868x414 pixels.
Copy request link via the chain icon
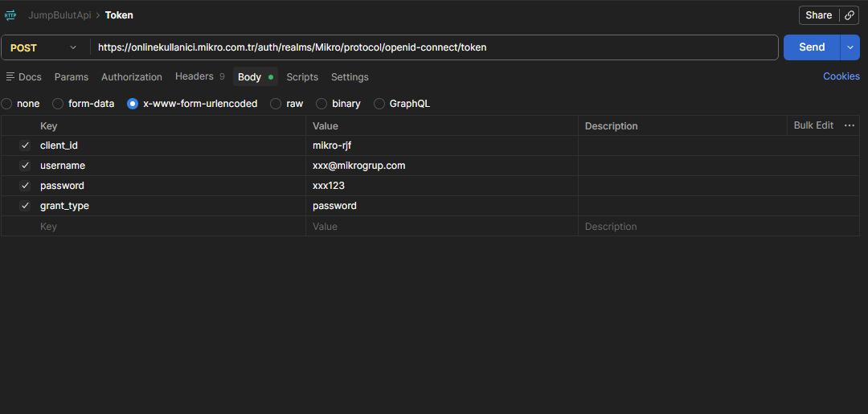click(850, 15)
